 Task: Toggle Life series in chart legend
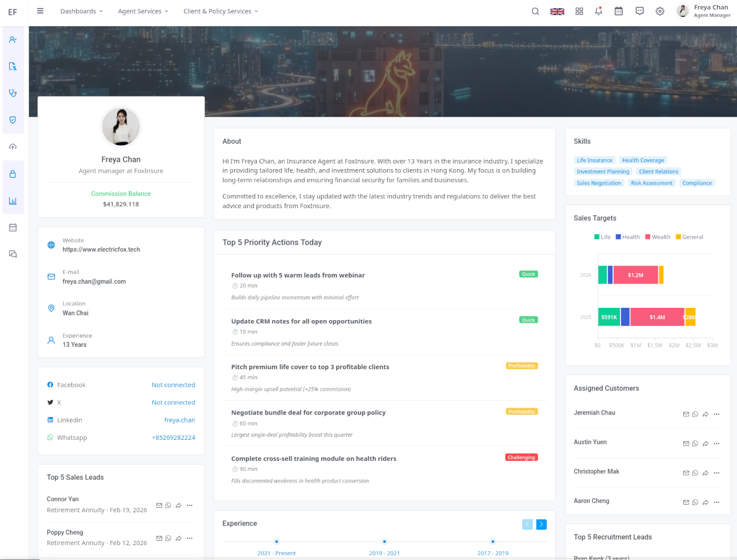(x=602, y=237)
